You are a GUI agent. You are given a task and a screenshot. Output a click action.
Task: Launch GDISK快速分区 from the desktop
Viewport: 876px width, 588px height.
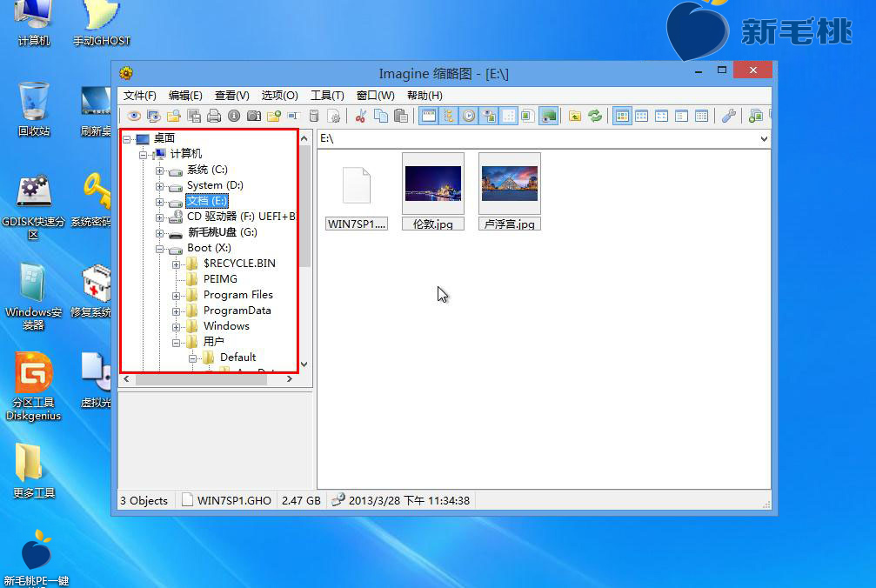click(34, 208)
